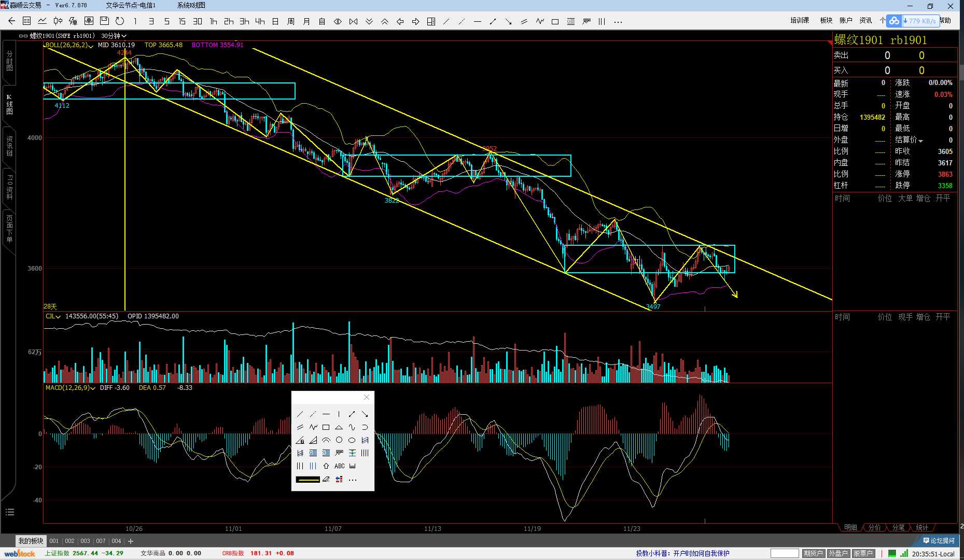The image size is (964, 560).
Task: Select 我的板块 bottom tab
Action: (x=31, y=541)
